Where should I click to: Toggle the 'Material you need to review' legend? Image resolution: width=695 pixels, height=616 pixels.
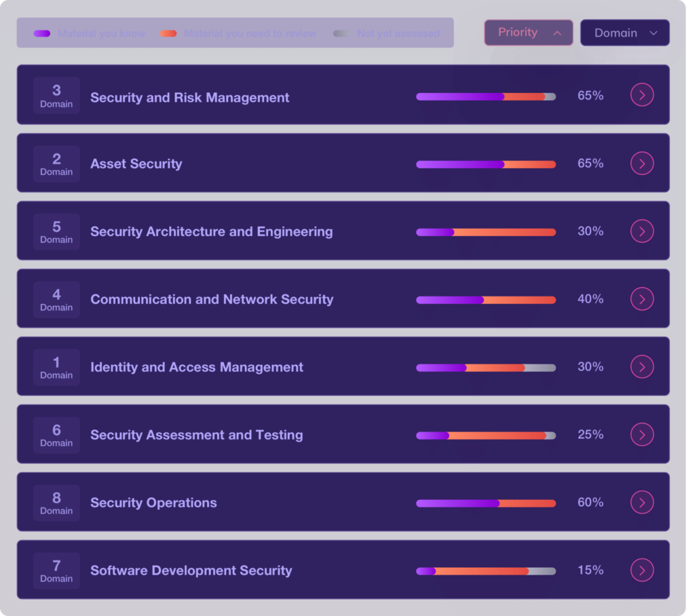tap(168, 33)
